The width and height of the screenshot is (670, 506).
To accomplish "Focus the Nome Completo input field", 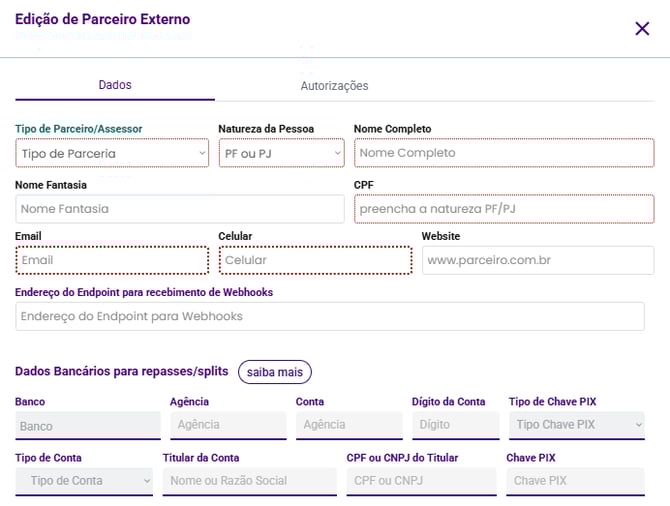I will coord(503,153).
